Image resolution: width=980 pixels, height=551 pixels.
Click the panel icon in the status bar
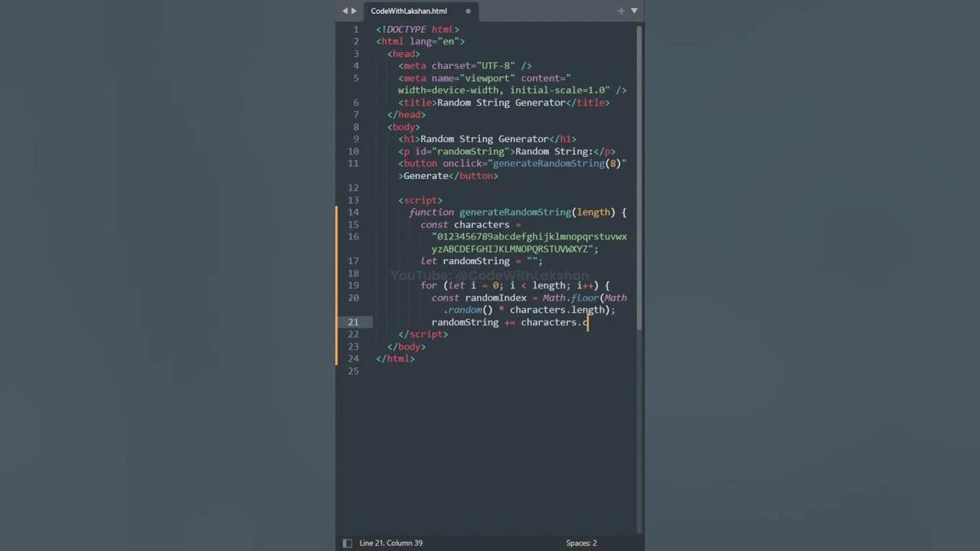[x=347, y=543]
